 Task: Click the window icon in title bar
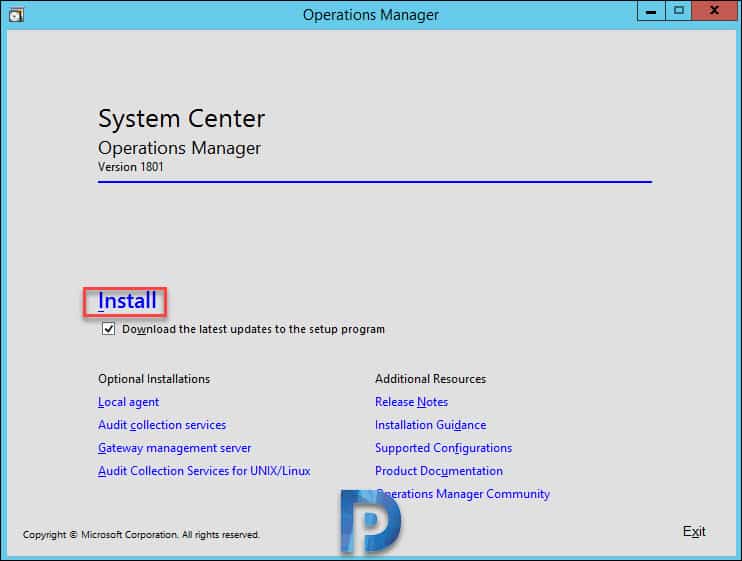coord(16,16)
